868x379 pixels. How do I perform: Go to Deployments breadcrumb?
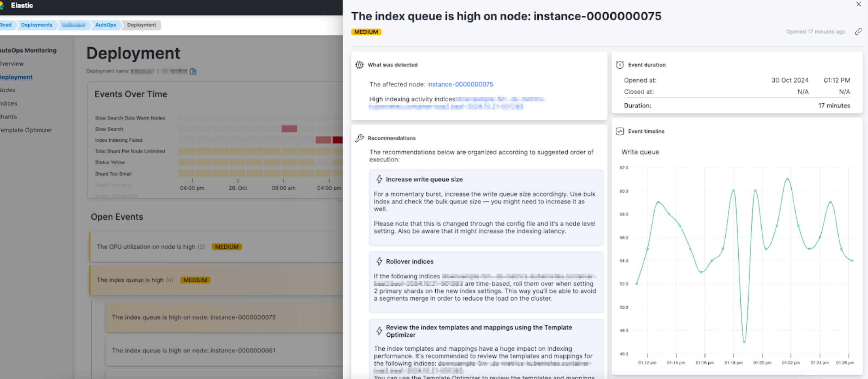(37, 25)
